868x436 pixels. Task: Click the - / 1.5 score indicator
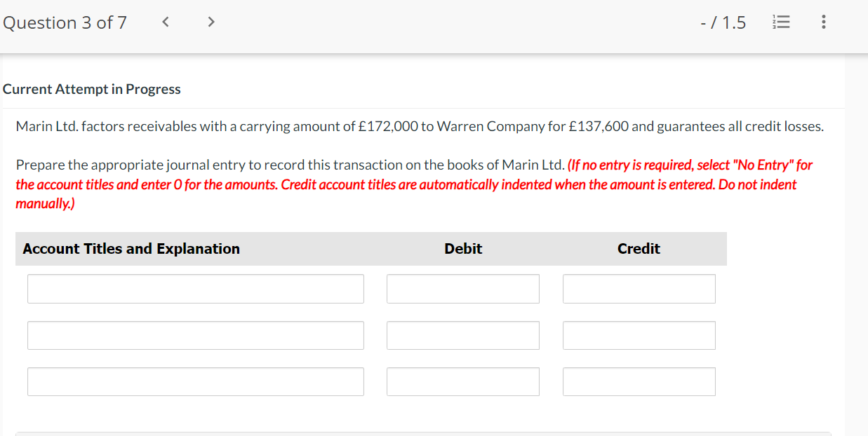point(723,22)
